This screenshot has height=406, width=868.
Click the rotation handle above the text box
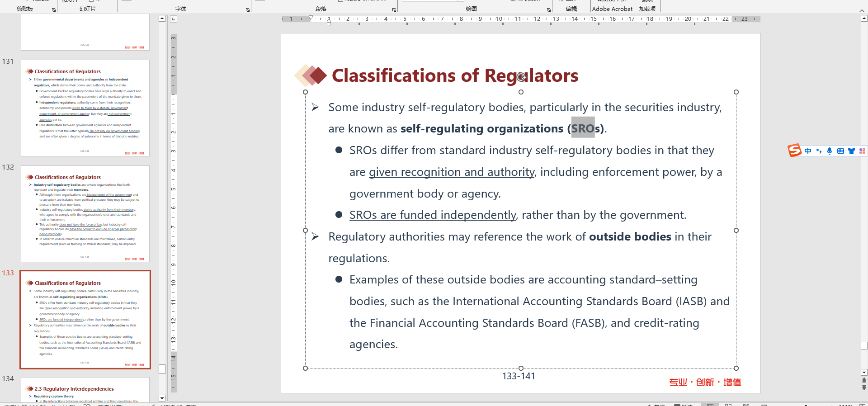pos(521,77)
